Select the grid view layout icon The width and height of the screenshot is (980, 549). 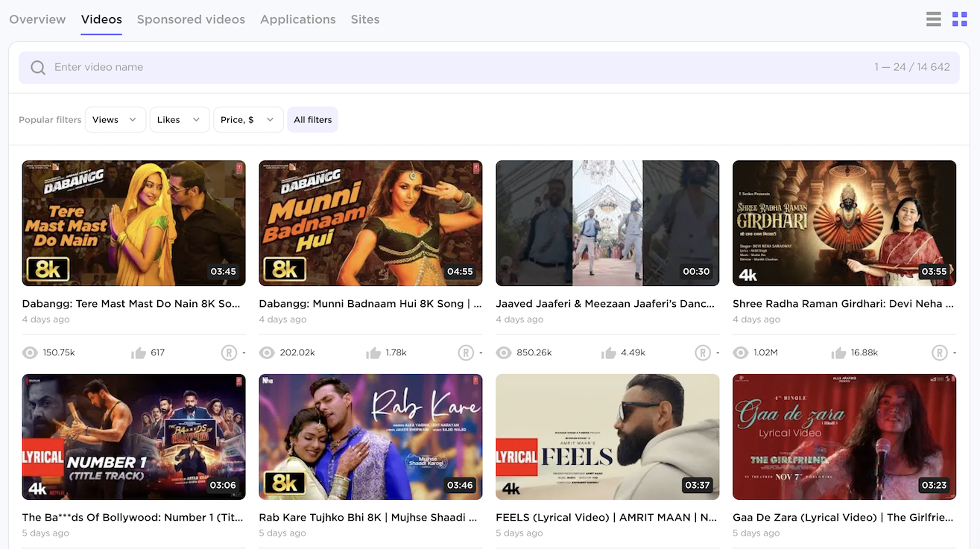click(x=960, y=19)
